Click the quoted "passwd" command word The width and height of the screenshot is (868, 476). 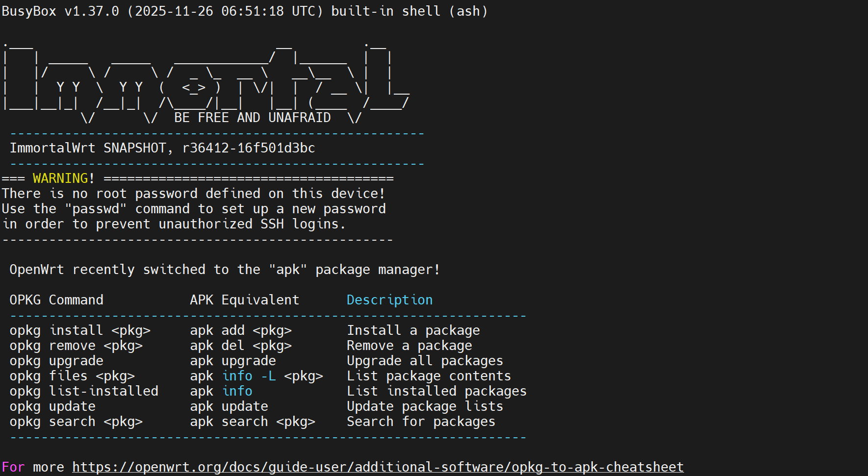tap(96, 209)
